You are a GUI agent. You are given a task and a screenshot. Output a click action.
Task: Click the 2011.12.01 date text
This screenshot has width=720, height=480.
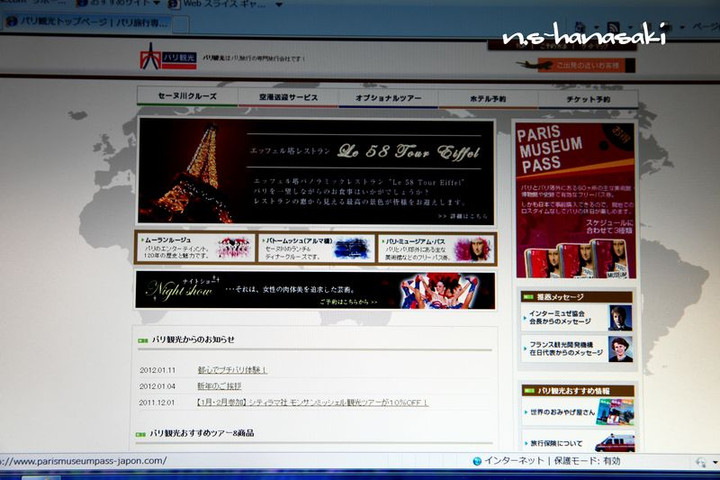pos(157,402)
